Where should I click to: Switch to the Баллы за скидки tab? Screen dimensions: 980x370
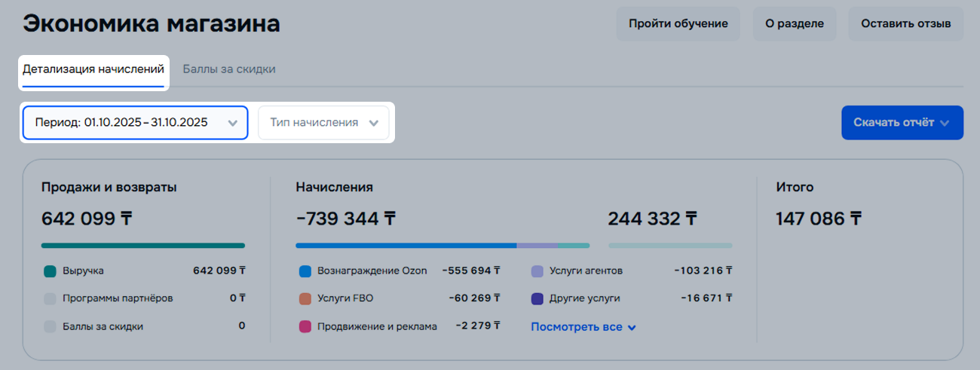tap(229, 69)
